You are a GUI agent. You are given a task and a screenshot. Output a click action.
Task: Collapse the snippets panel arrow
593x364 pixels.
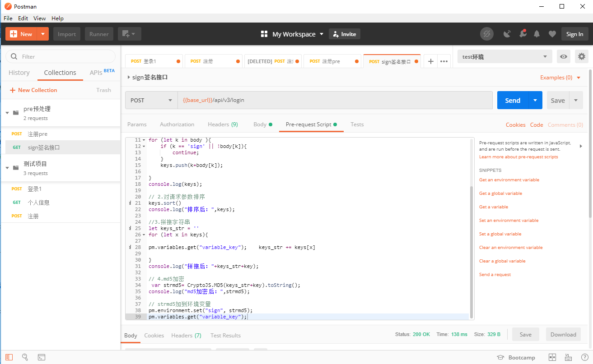581,146
